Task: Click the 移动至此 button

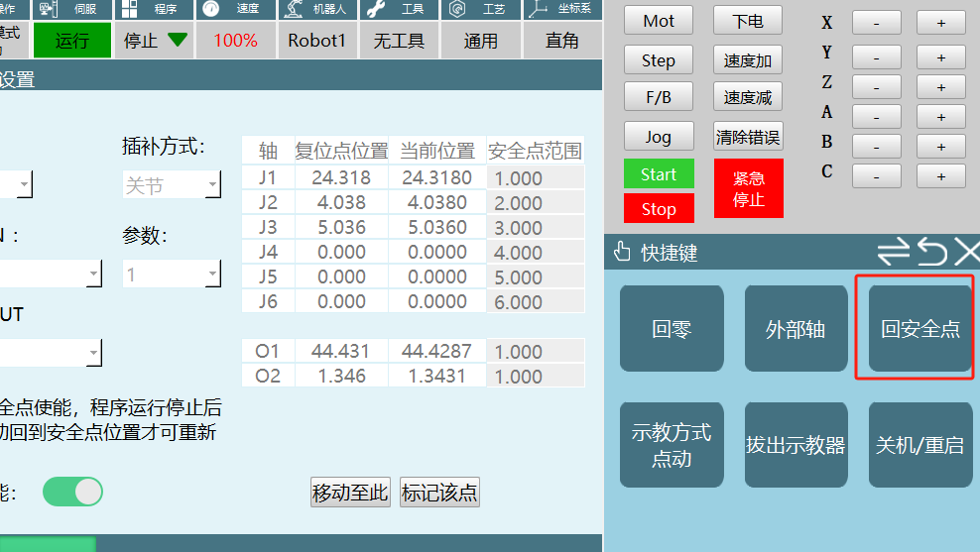Action: pyautogui.click(x=350, y=493)
